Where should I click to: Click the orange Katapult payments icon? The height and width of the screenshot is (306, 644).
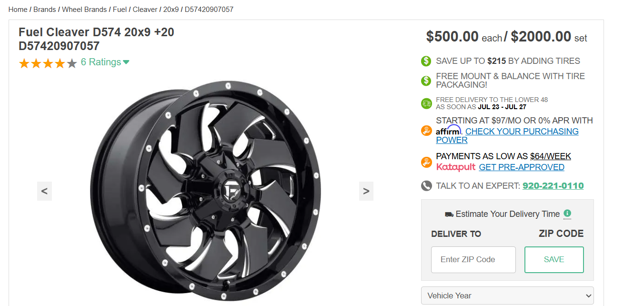point(426,162)
